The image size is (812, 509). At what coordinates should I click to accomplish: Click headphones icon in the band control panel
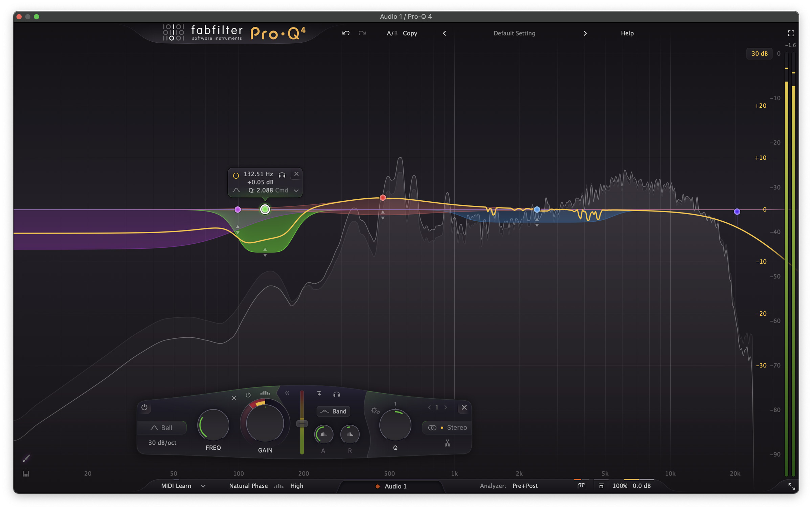coord(336,394)
